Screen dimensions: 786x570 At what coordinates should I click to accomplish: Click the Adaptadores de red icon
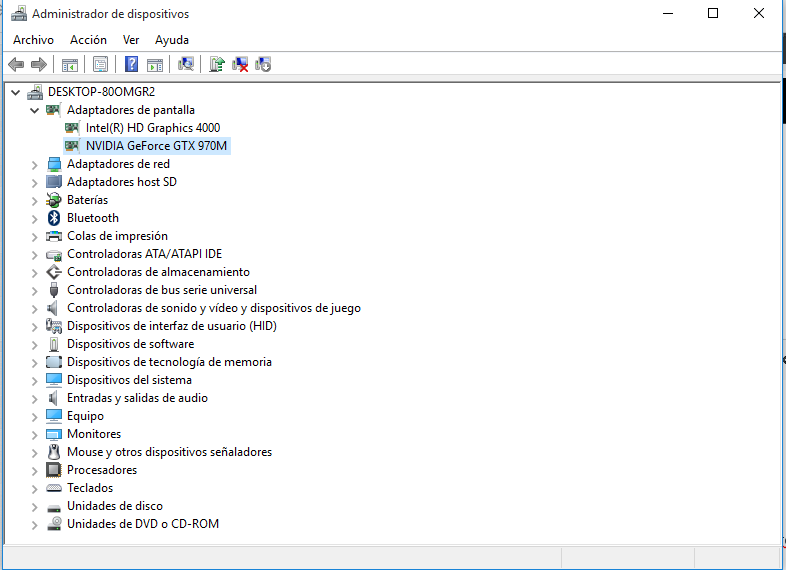tap(54, 164)
